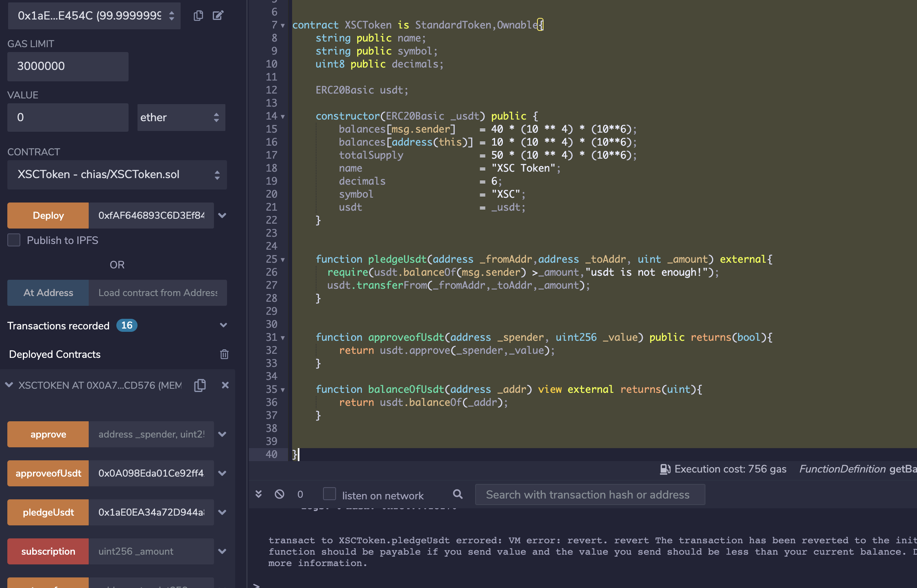Click the "XSC Token" string in code
The width and height of the screenshot is (917, 588).
[x=524, y=168]
